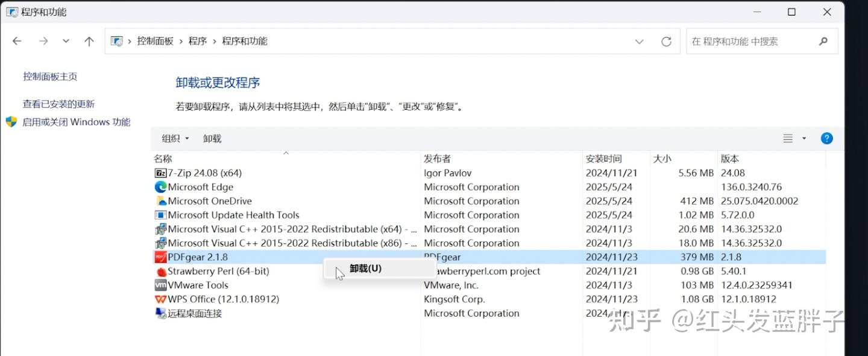
Task: Select WPS Office (12.1.0.18912) entry
Action: click(488, 299)
